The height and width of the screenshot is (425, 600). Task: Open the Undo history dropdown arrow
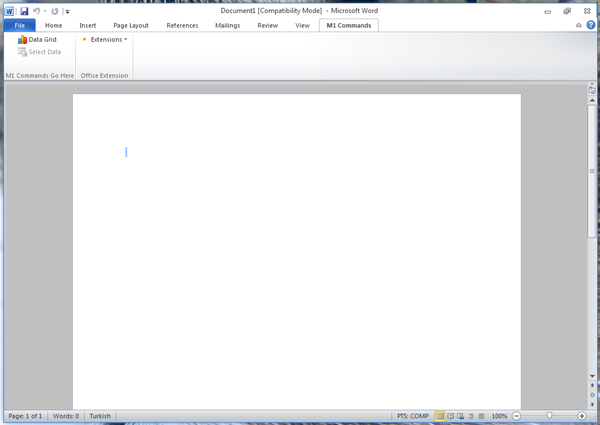[45, 11]
